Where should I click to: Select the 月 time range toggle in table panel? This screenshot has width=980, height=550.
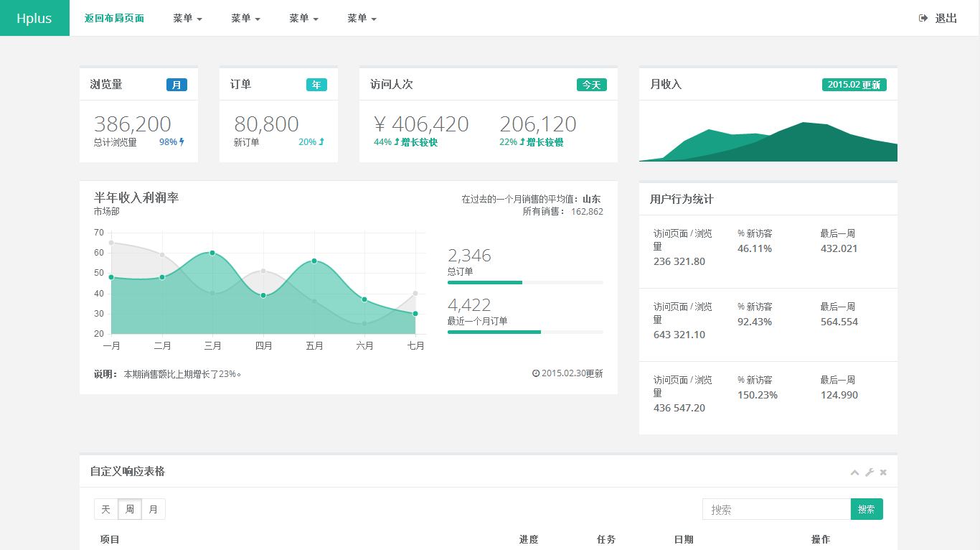[x=154, y=509]
